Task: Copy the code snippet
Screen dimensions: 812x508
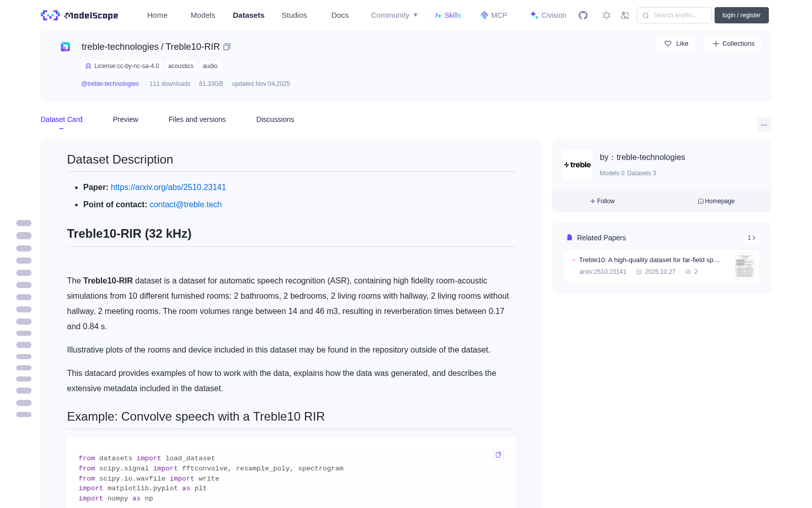Action: point(498,455)
